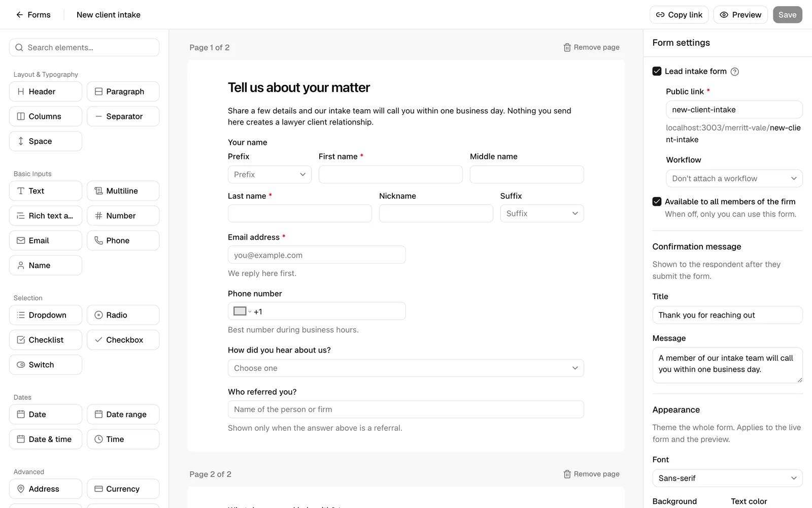Click the Last name input field
This screenshot has width=812, height=508.
[x=300, y=213]
